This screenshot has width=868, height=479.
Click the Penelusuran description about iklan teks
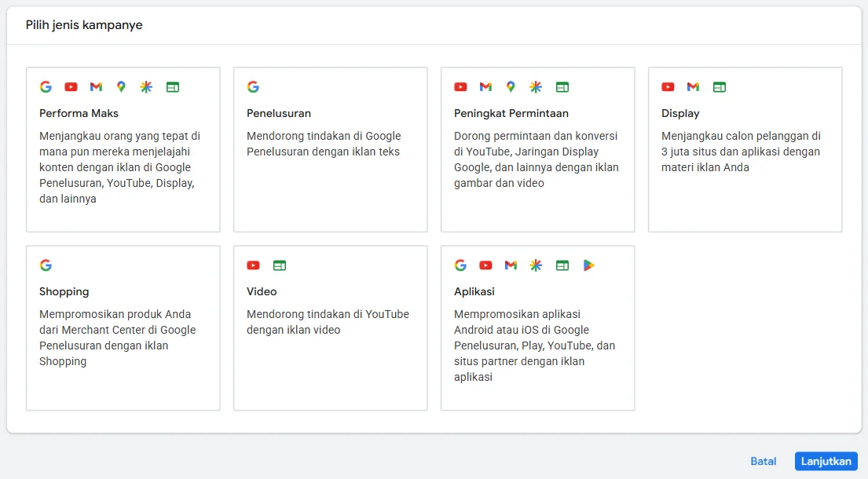(324, 144)
